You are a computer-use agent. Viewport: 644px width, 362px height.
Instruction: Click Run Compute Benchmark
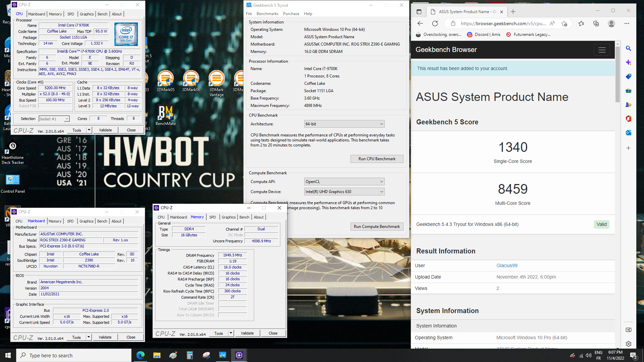click(x=377, y=227)
